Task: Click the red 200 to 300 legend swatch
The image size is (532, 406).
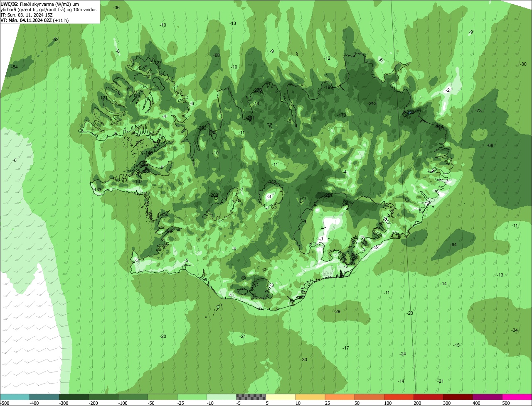Action: [428, 397]
